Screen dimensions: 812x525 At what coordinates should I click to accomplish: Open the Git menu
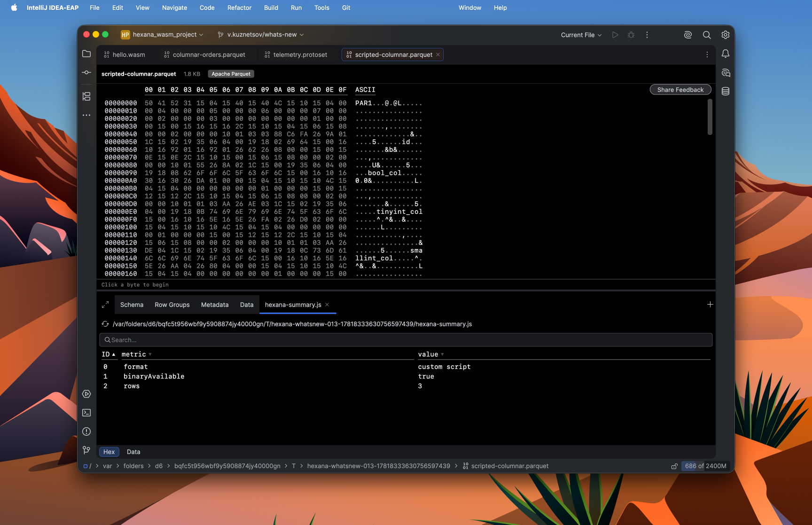point(346,8)
